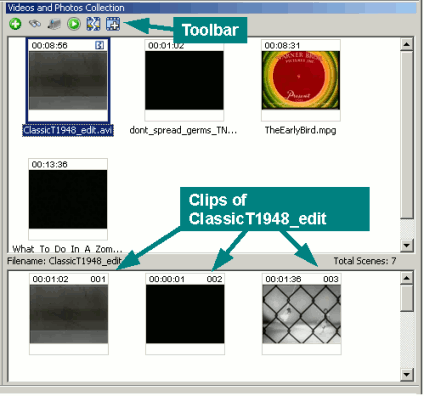Click the camcorder capture icon

coord(54,24)
